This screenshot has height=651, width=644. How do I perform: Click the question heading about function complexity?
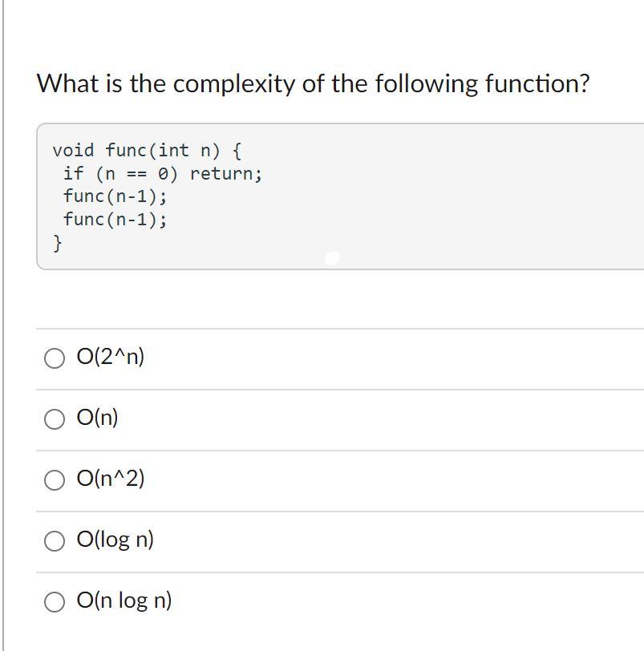313,83
